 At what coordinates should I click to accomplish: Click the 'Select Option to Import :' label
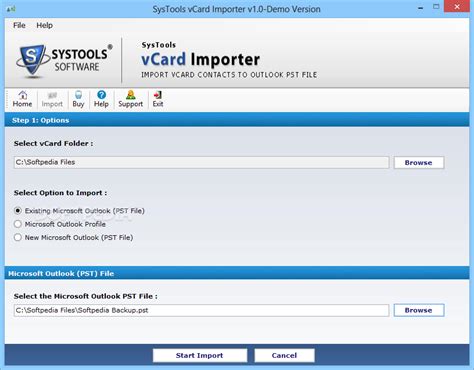[x=60, y=193]
